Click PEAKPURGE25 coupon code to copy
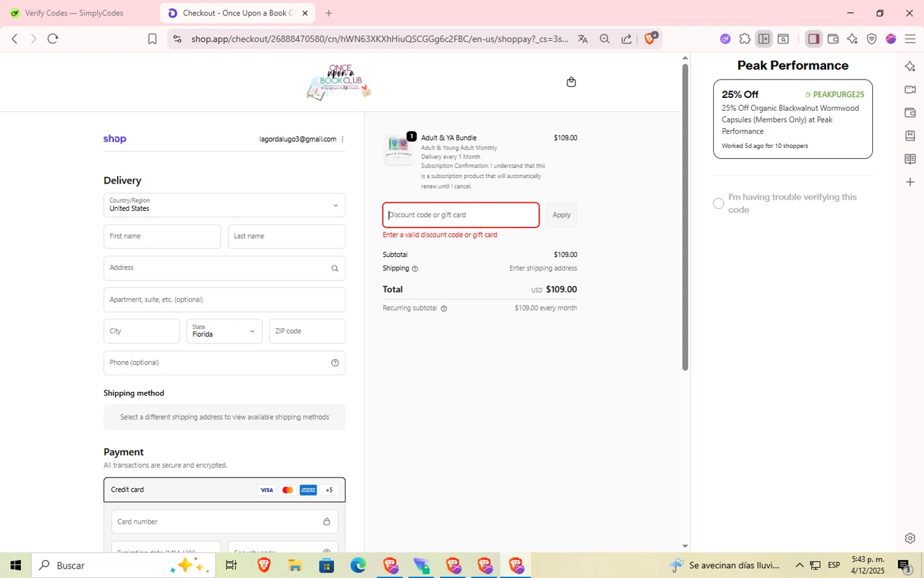The width and height of the screenshot is (924, 578). tap(835, 94)
